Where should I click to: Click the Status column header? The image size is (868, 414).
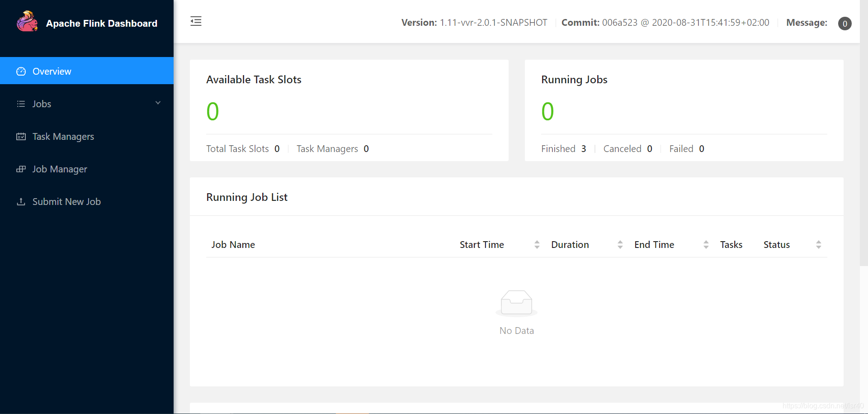[x=777, y=245]
